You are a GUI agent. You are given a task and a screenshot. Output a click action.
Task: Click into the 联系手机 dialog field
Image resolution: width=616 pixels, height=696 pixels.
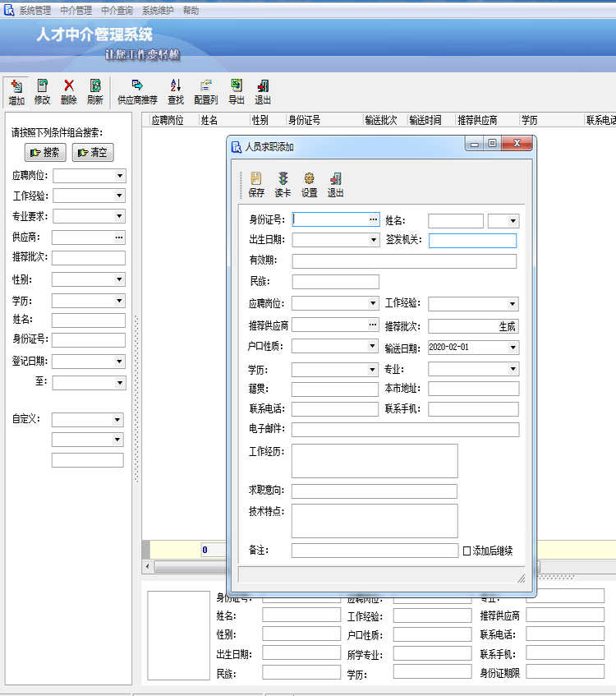click(x=474, y=409)
